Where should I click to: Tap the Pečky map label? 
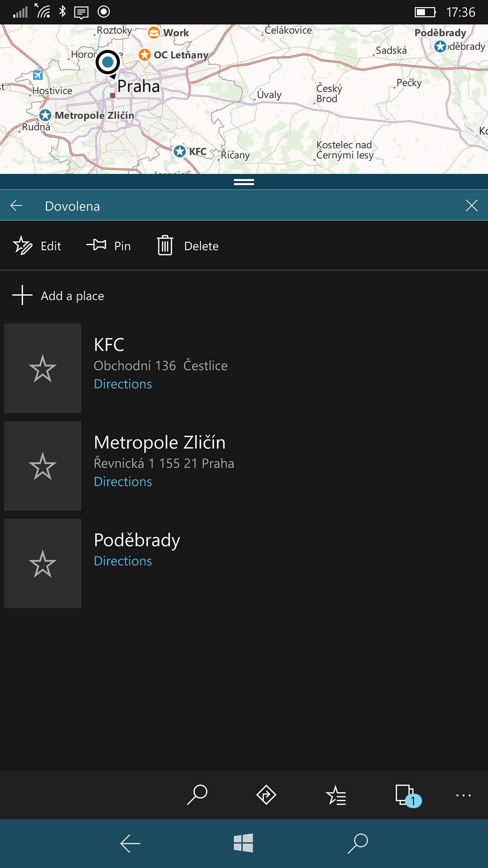(409, 82)
